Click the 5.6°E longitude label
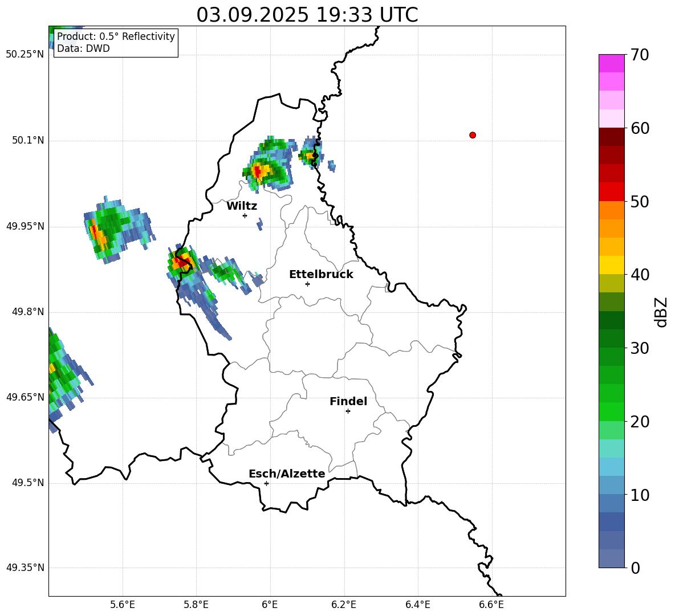 pos(123,605)
